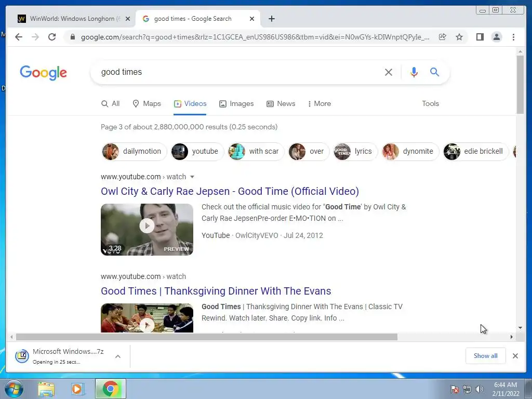
Task: Dismiss the downloads bar with X
Action: point(515,356)
